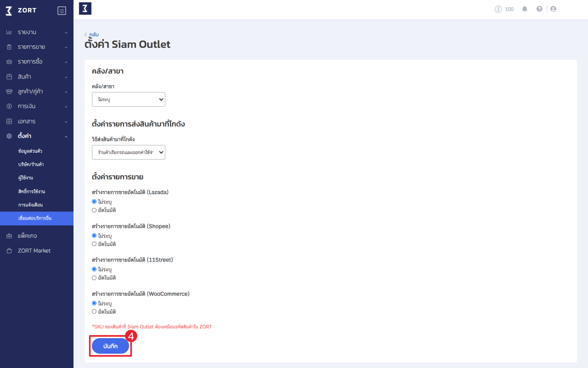Select อัตโนมัติ for Lazada auto sales

94,210
